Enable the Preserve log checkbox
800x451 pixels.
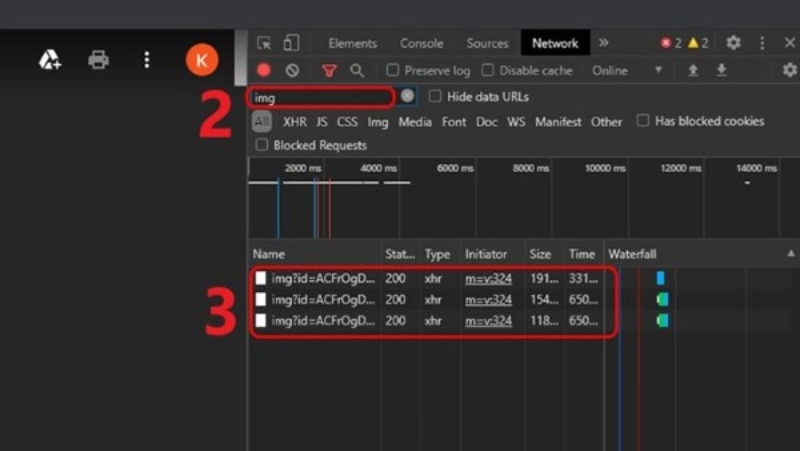point(392,70)
